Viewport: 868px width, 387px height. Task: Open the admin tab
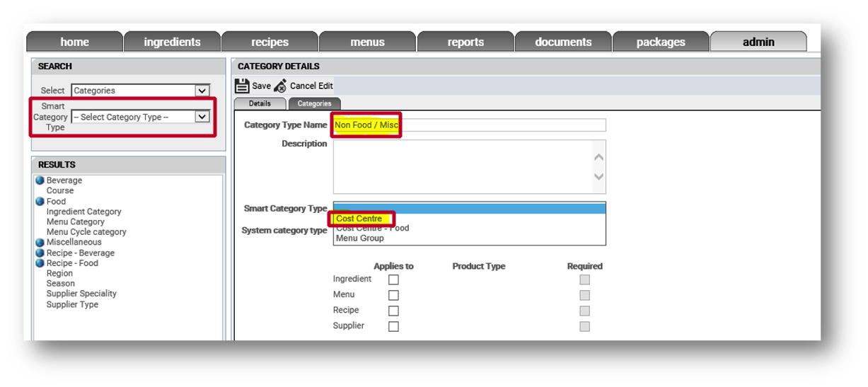(x=758, y=42)
